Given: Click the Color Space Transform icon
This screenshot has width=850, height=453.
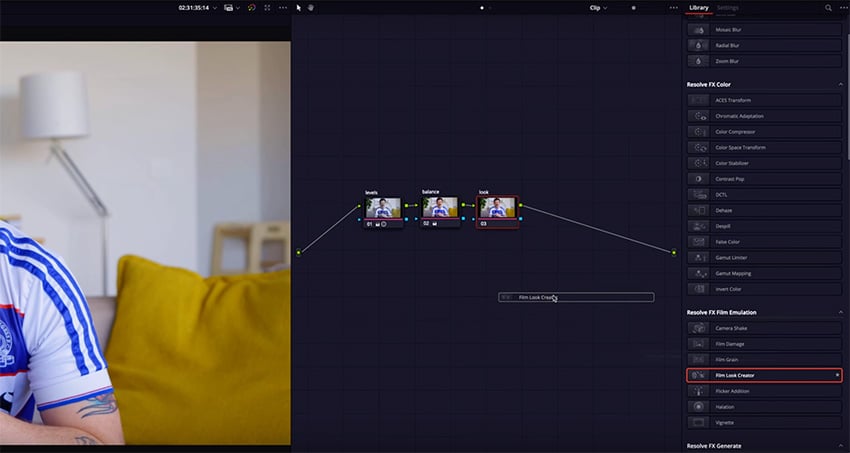Looking at the screenshot, I should point(698,147).
